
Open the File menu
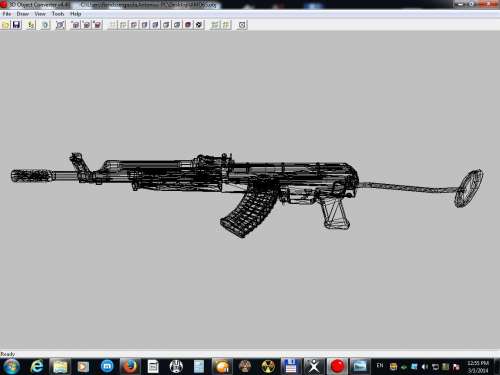pos(7,14)
